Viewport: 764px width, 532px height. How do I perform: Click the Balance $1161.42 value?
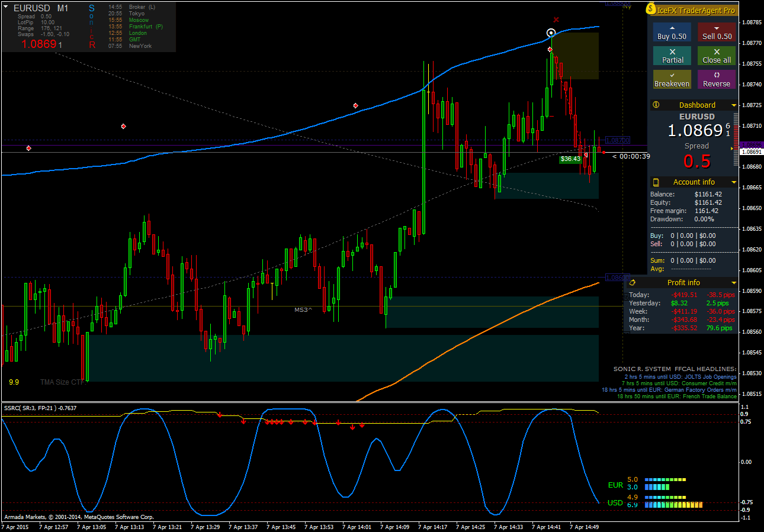coord(708,194)
